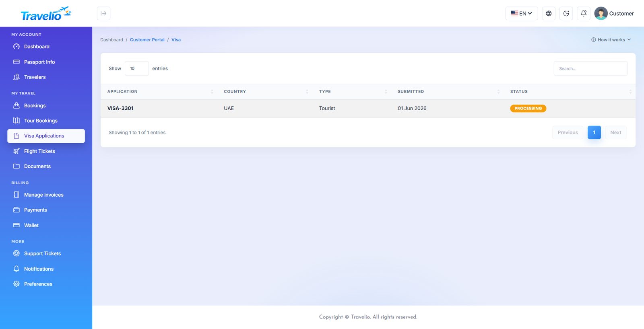This screenshot has height=329, width=644.
Task: Open the notifications bell in header
Action: [x=584, y=13]
